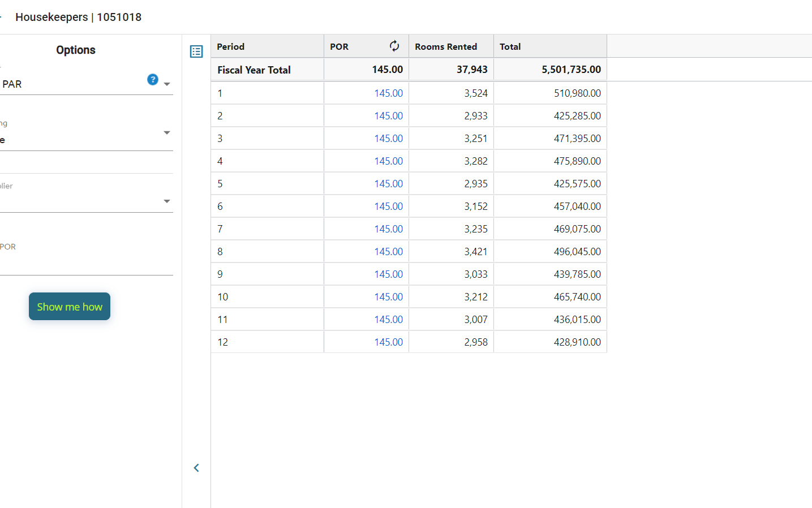The image size is (812, 508).
Task: Select the Rooms Rented cell showing 3,524
Action: (475, 93)
